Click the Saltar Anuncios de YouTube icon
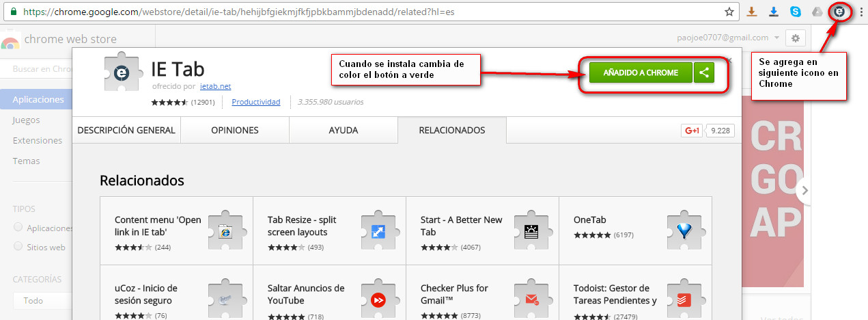Screen dimensions: 868x320 378,299
